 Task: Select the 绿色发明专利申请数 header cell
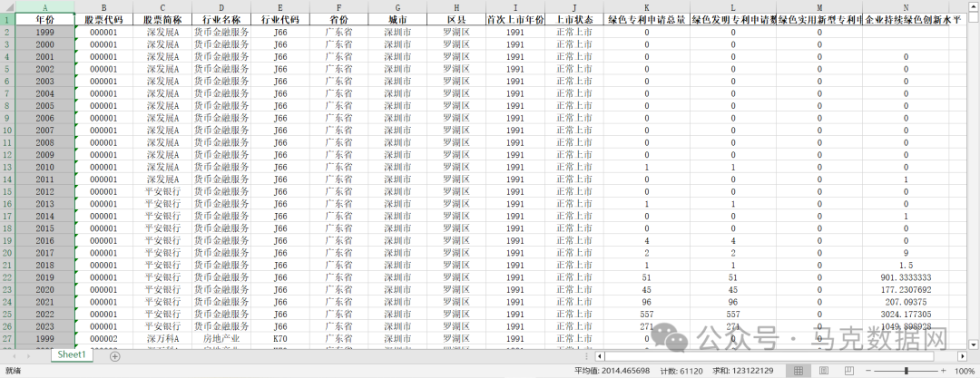tap(733, 20)
